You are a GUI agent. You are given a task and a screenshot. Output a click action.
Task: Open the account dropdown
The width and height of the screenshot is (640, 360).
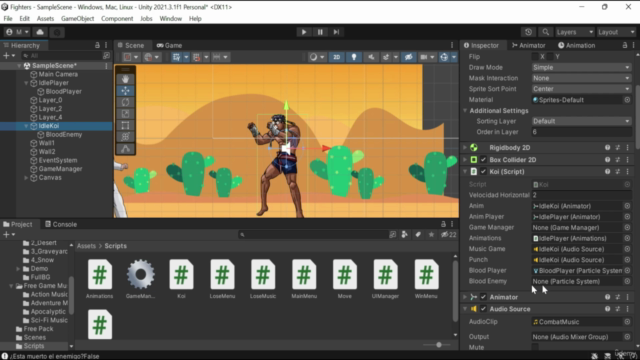[18, 32]
